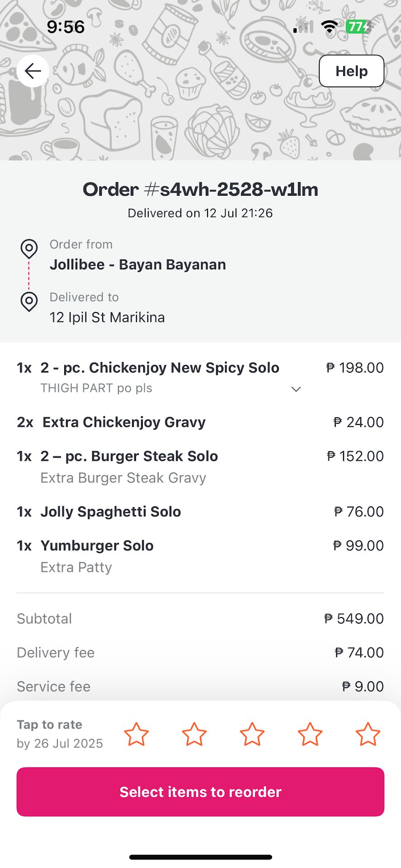Tap the order number heading
This screenshot has width=401, height=868.
[200, 189]
